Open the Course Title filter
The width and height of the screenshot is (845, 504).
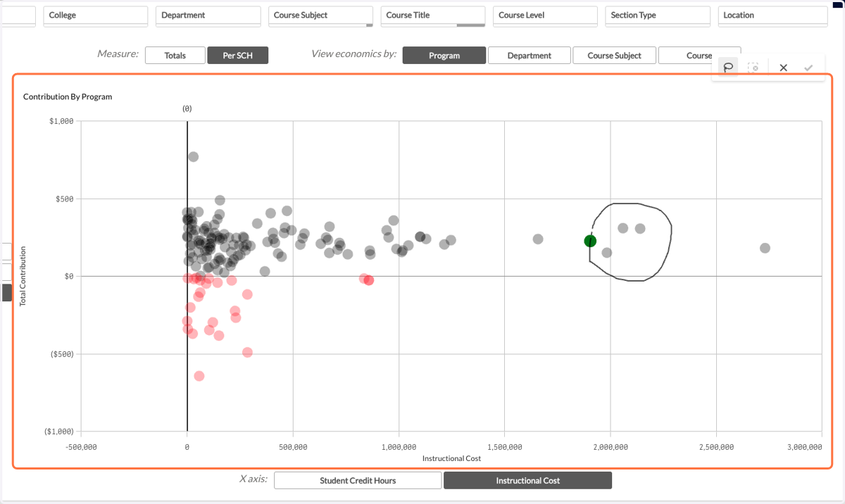click(433, 15)
